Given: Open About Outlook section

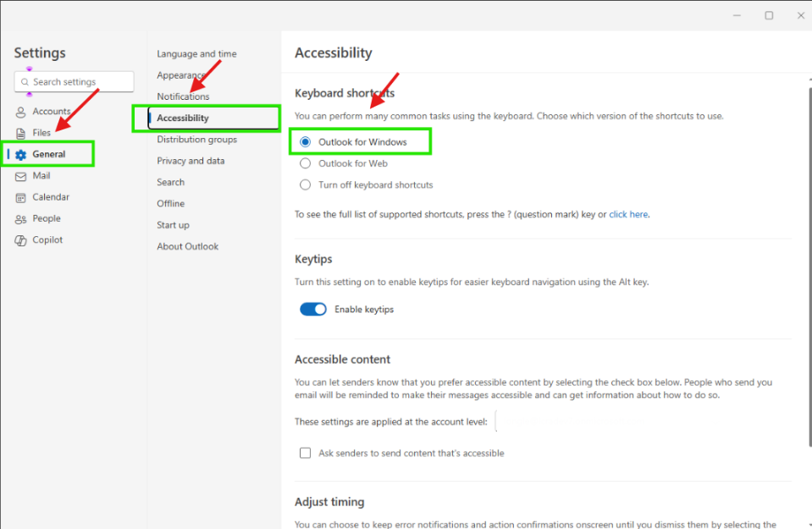Looking at the screenshot, I should [187, 246].
